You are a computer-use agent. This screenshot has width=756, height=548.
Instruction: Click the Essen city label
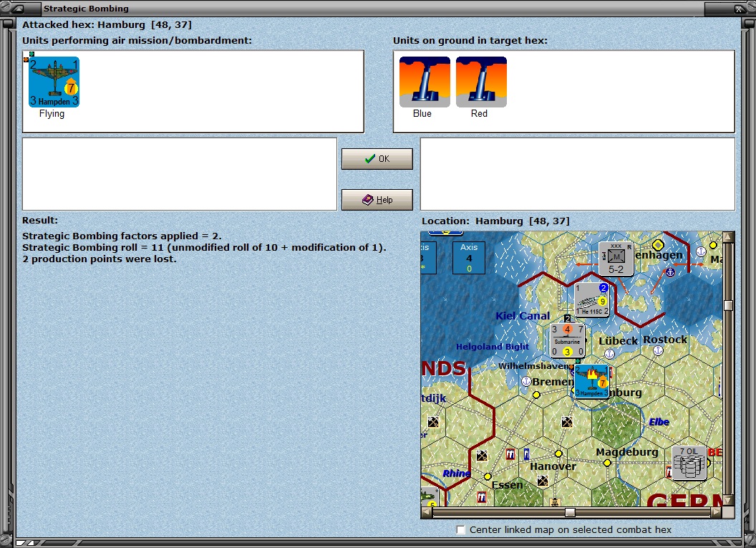507,485
